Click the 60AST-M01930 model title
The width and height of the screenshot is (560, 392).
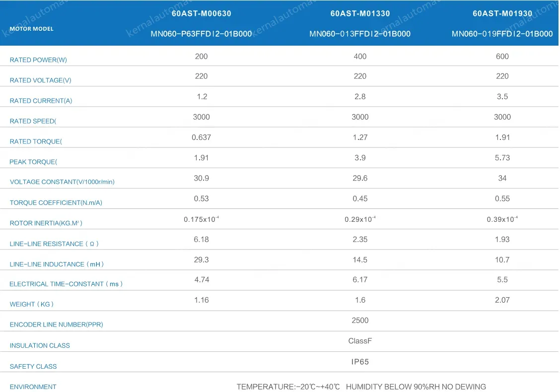[502, 14]
